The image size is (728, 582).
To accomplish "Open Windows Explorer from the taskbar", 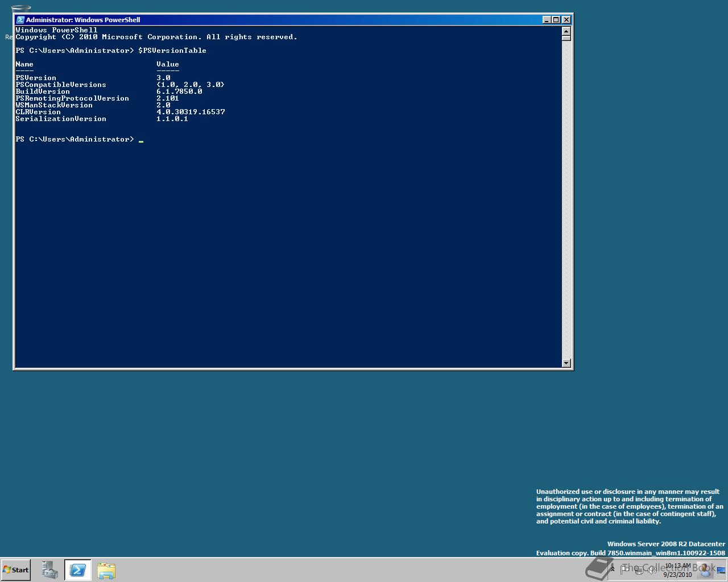I will click(106, 570).
